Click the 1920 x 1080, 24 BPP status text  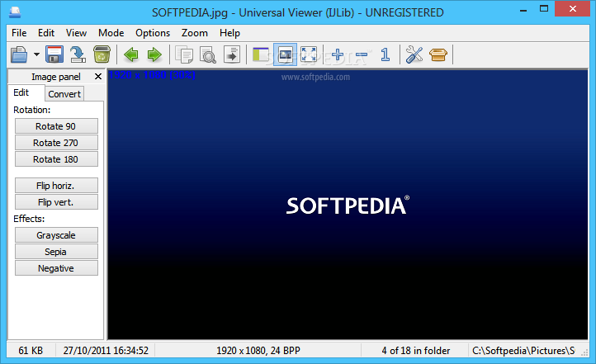click(x=258, y=350)
